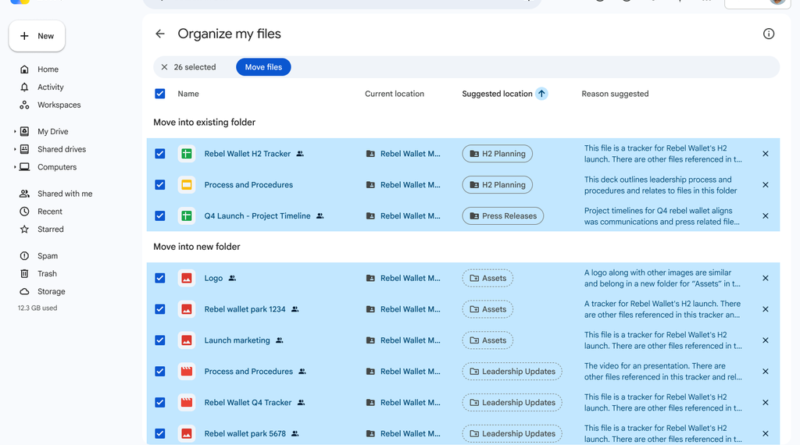Open Press Releases suggested location chip
Image resolution: width=800 pixels, height=445 pixels.
tap(503, 216)
